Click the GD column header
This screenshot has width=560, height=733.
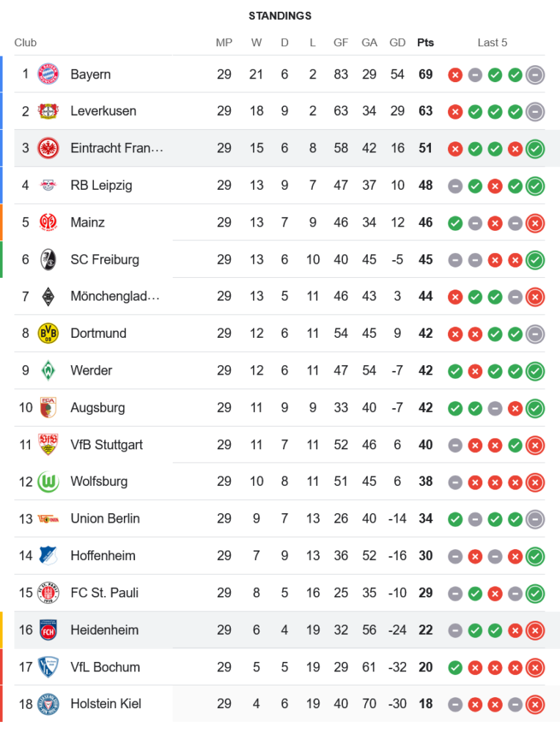point(397,43)
